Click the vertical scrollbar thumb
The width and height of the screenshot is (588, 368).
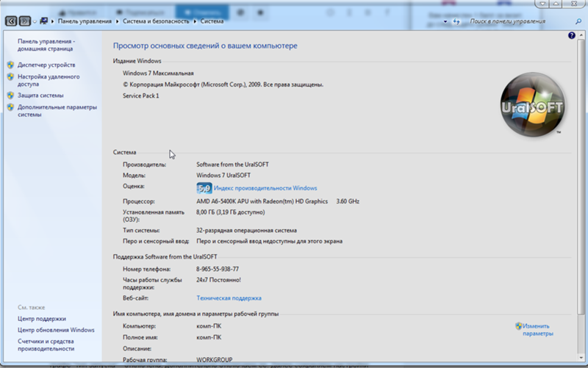pos(581,176)
